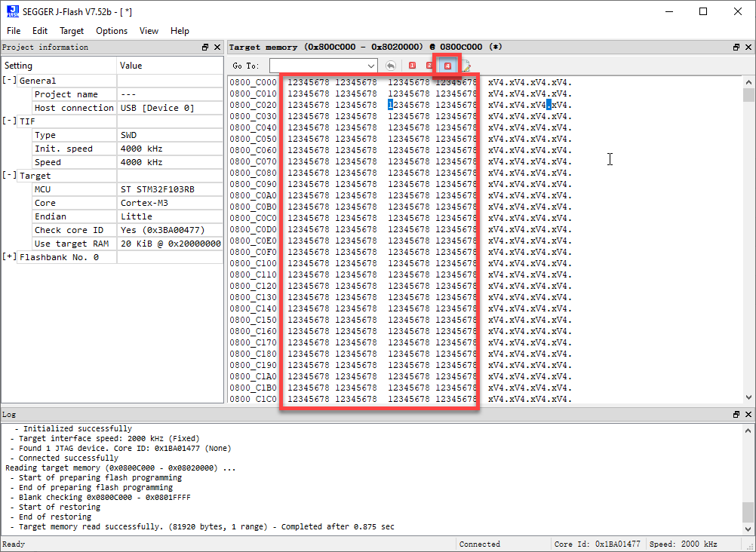Switch memory view to 2-byte units
The image size is (756, 552).
(x=429, y=66)
